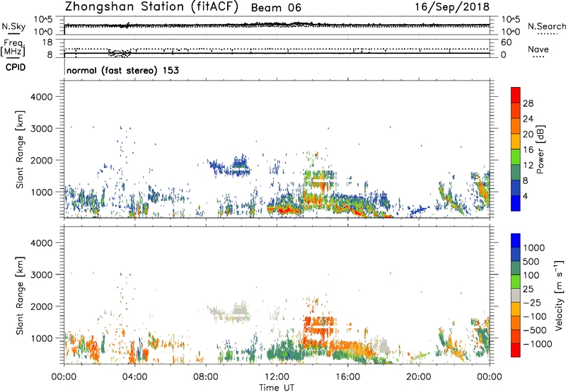
Task: Click the 'CPID' row label
Action: click(x=16, y=67)
